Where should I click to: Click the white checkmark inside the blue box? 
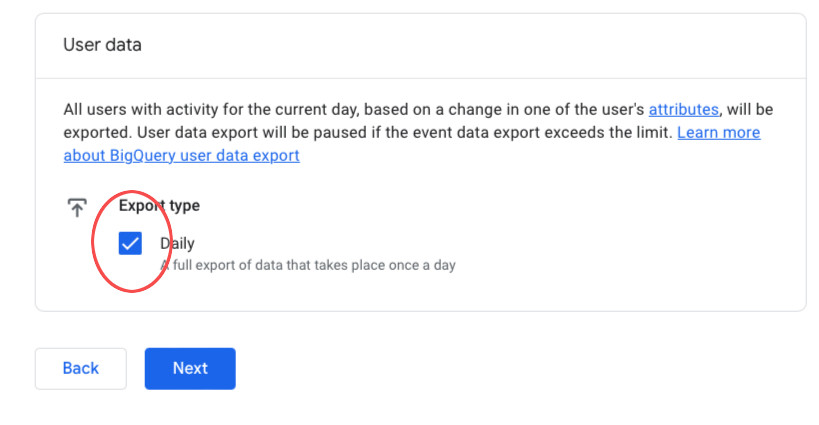pos(130,243)
